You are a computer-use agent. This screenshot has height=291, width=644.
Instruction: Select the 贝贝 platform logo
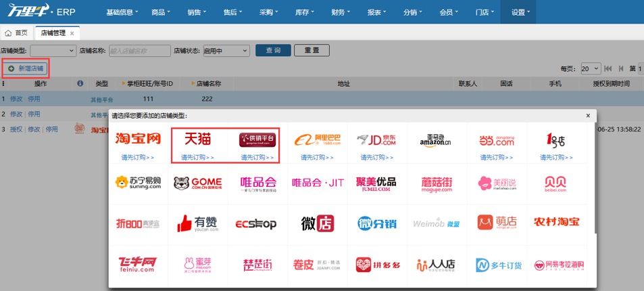[555, 183]
